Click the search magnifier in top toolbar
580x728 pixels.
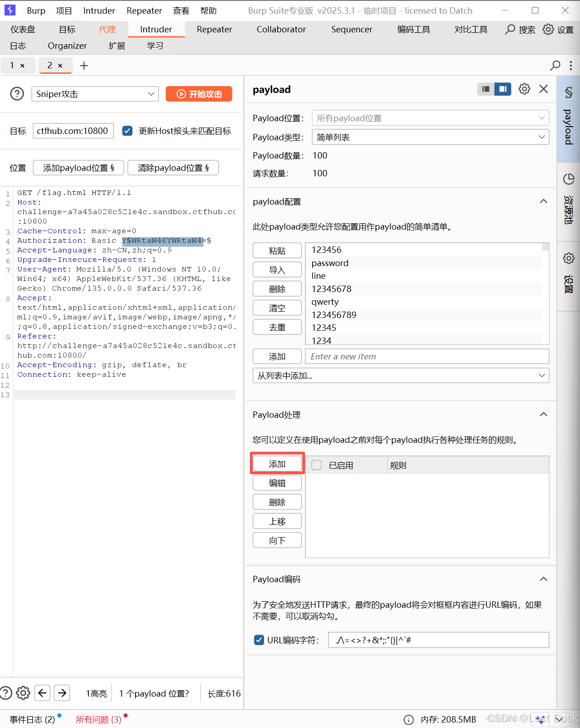click(x=510, y=30)
